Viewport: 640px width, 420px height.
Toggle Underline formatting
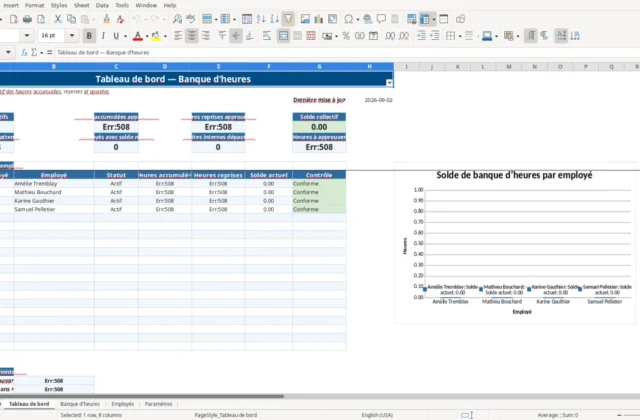click(x=116, y=36)
